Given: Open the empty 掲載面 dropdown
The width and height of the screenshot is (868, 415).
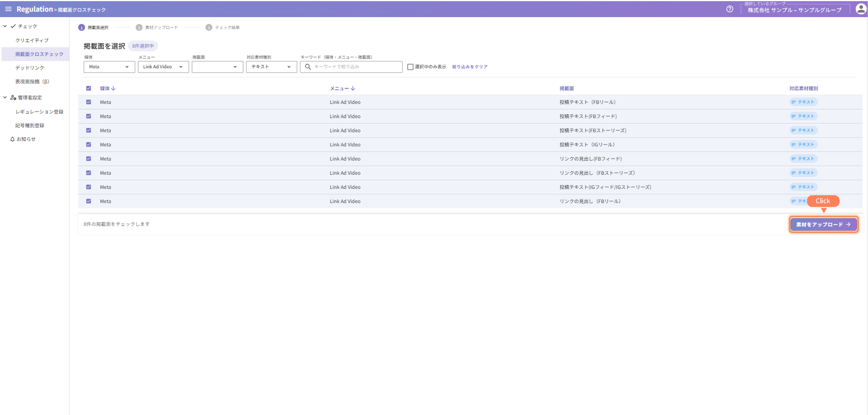Looking at the screenshot, I should click(217, 67).
